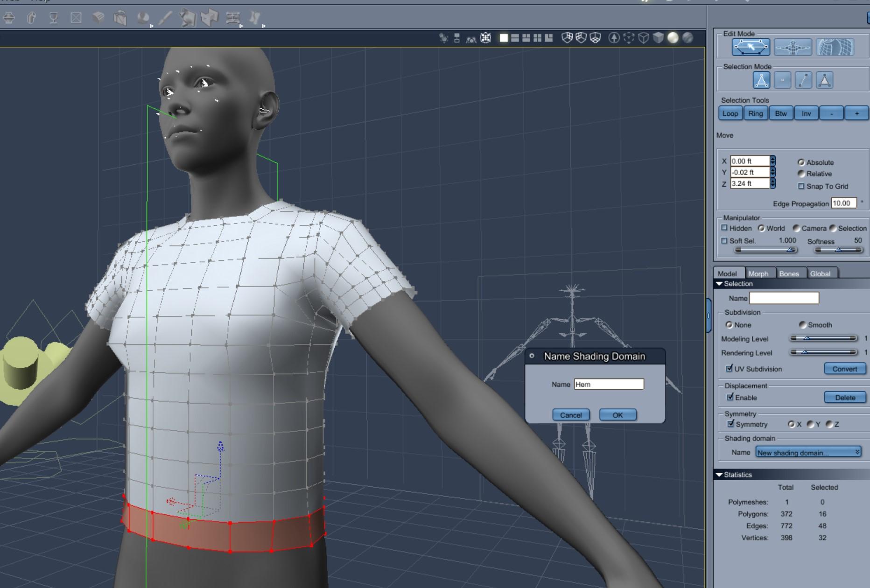Screen dimensions: 870x588
Task: Adjust the Modeling Level slider
Action: tap(824, 338)
